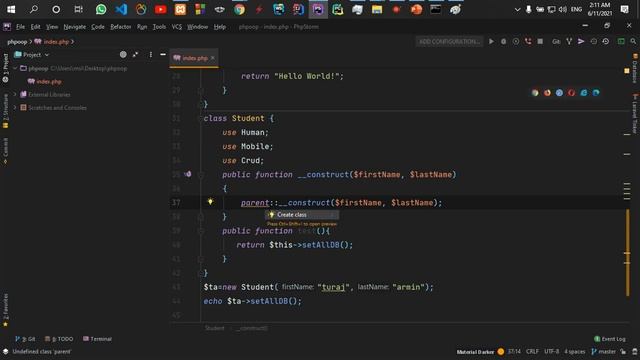Click the Run with Coverage icon
Screen dimensions: 640x360
pos(516,42)
